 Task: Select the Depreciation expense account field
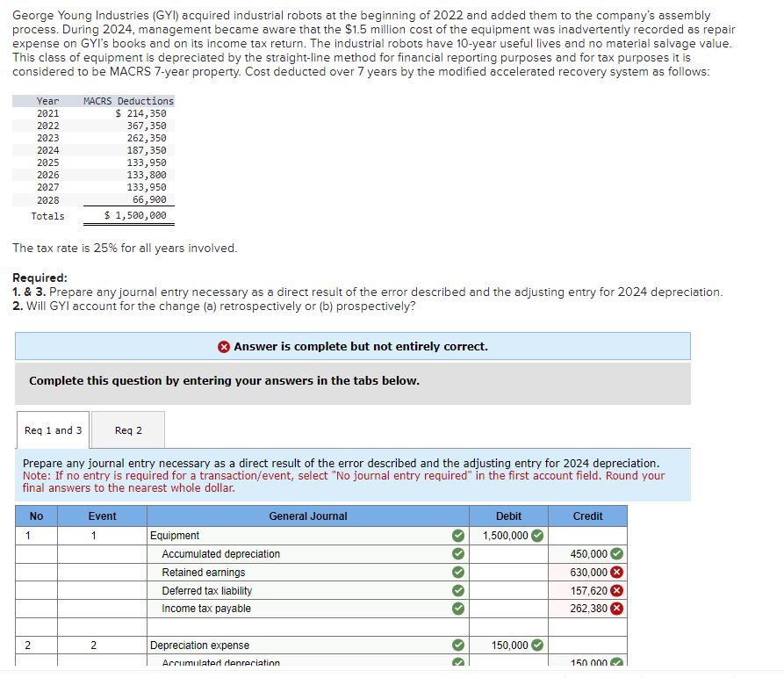pyautogui.click(x=308, y=645)
